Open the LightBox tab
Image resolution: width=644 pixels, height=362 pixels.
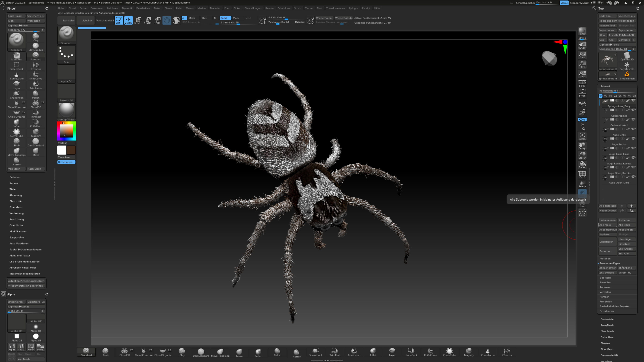click(87, 20)
